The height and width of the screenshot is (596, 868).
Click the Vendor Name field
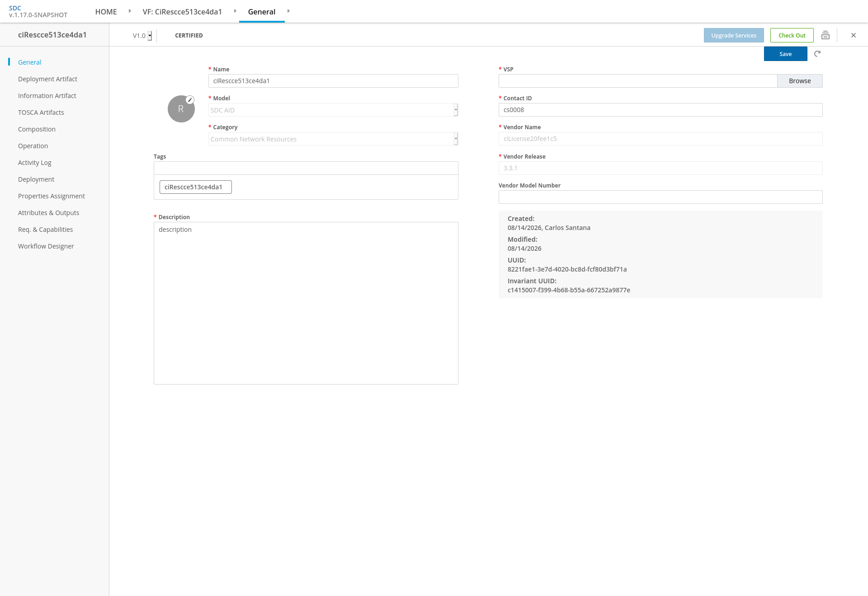tap(660, 139)
